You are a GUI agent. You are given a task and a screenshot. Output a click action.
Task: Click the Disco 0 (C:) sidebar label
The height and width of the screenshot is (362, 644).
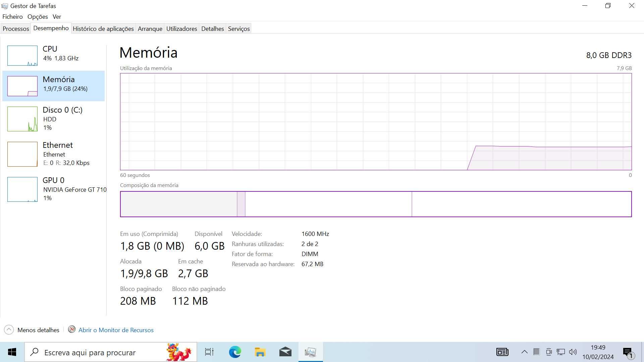(62, 110)
